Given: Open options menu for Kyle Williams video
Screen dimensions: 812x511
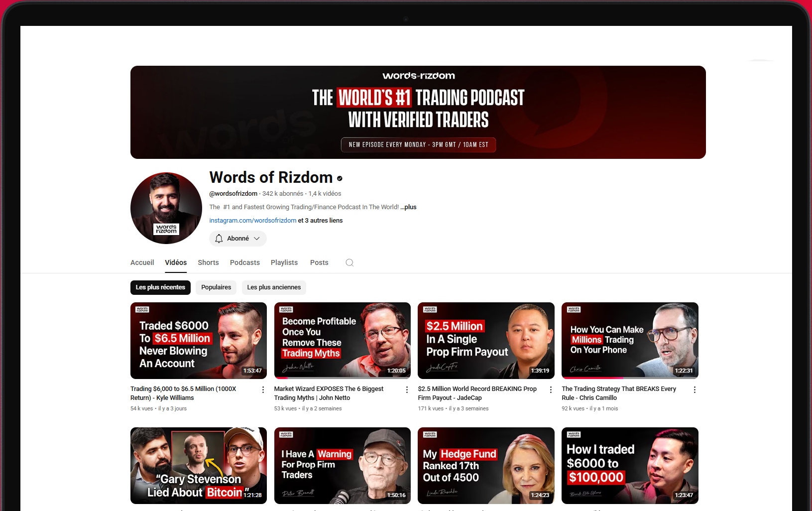Looking at the screenshot, I should (x=263, y=390).
